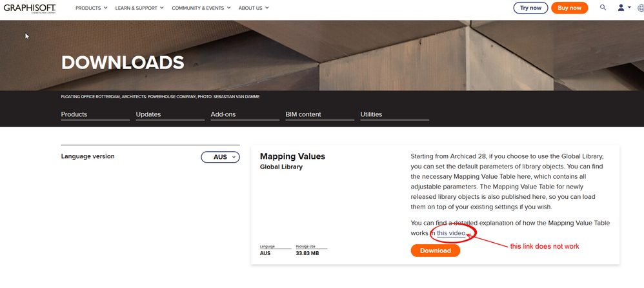This screenshot has height=288, width=644.
Task: Switch to the Utilities tab
Action: [395, 115]
